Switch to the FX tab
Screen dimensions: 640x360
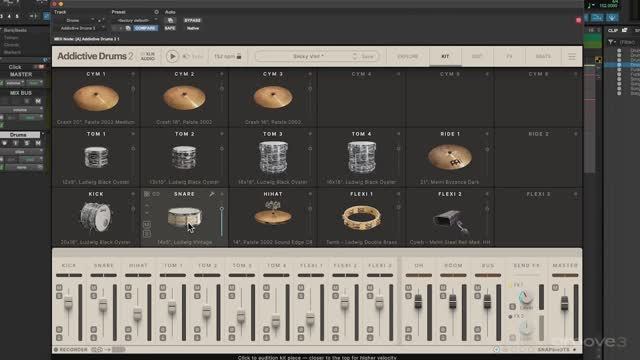[x=509, y=56]
